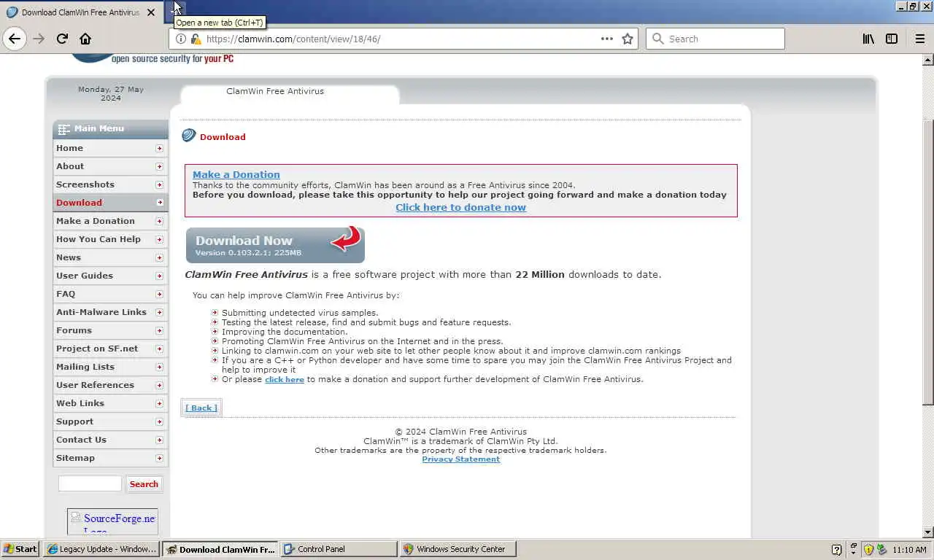Select Download in Main Menu
Image resolution: width=934 pixels, height=560 pixels.
pyautogui.click(x=110, y=203)
